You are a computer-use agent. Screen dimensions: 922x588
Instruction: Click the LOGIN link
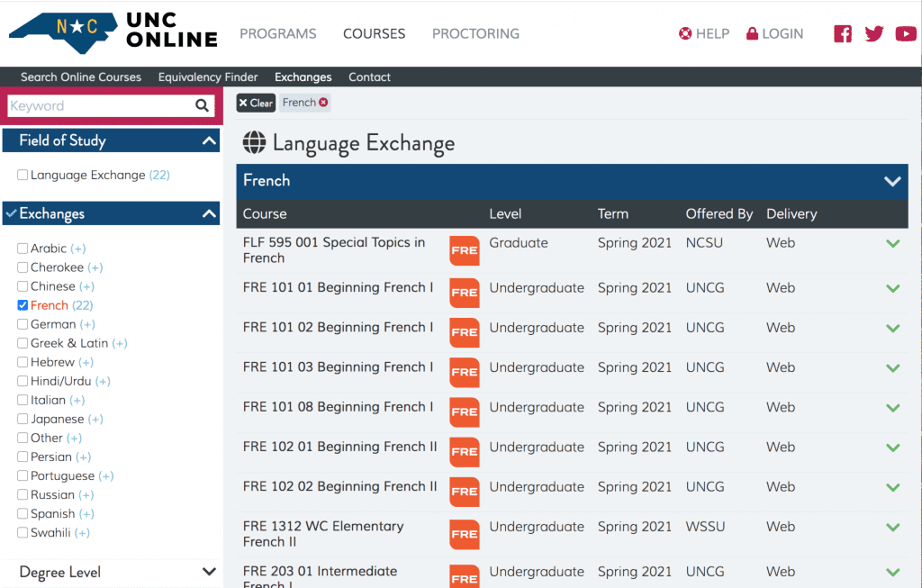[x=782, y=33]
